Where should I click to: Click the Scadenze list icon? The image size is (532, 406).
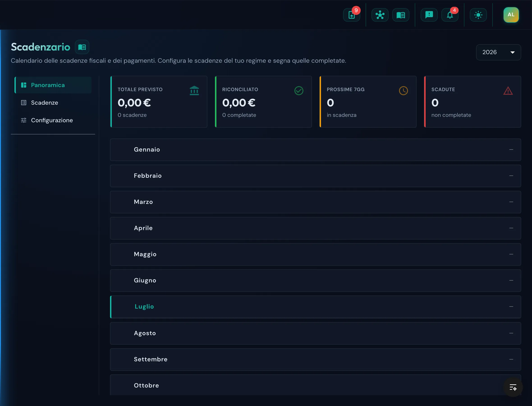point(24,103)
